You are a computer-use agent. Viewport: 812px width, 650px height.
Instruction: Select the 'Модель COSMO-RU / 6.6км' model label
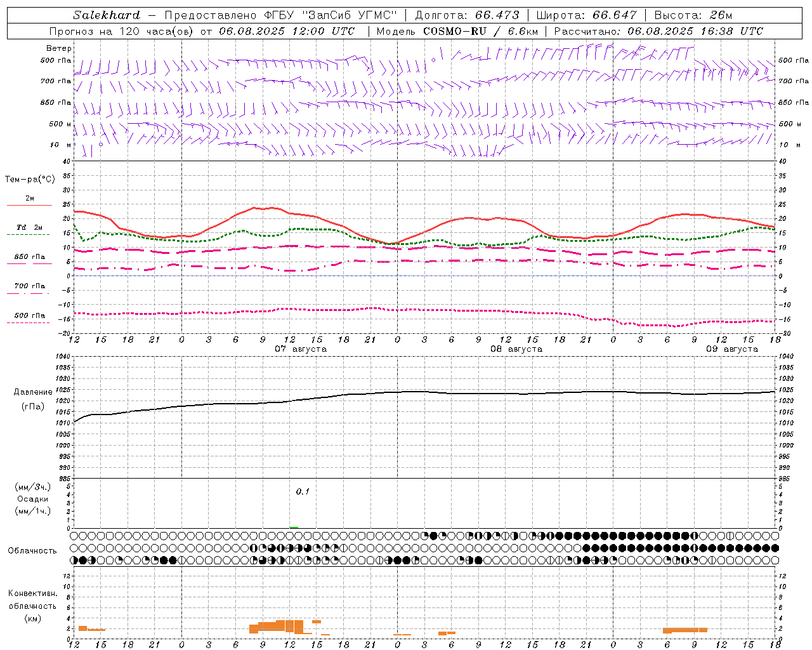pyautogui.click(x=457, y=31)
